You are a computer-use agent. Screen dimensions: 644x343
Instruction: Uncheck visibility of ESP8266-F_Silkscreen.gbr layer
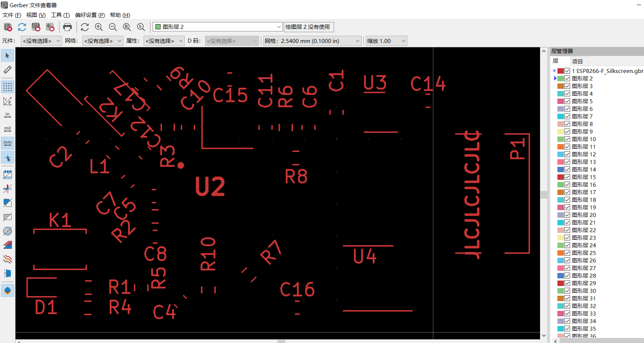click(x=567, y=71)
